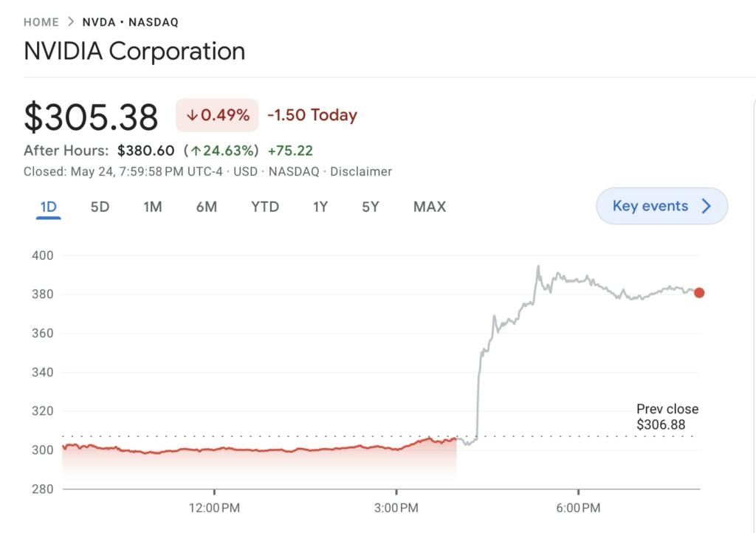Click the blue chevron in Key events button

coord(708,206)
